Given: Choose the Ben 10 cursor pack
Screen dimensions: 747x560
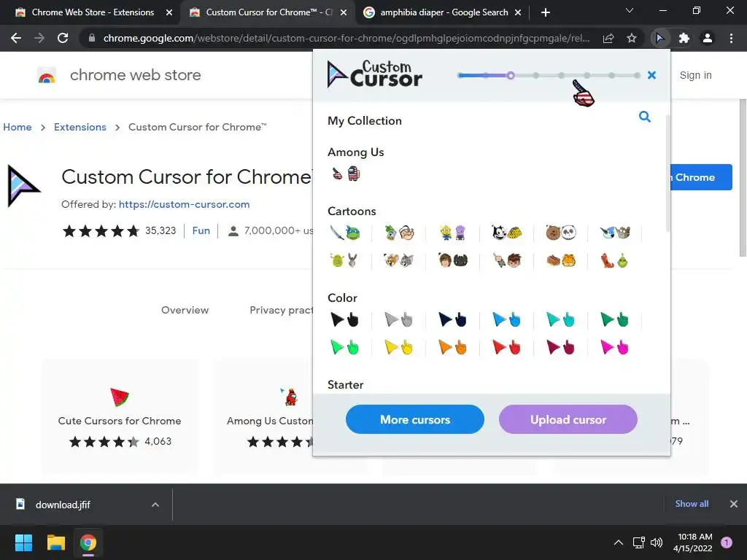Looking at the screenshot, I should pos(507,260).
